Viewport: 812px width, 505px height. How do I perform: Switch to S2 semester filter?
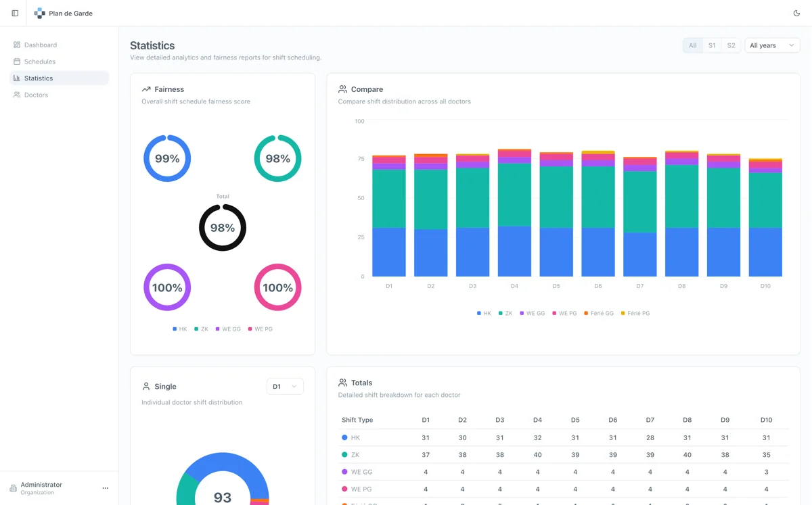[731, 45]
